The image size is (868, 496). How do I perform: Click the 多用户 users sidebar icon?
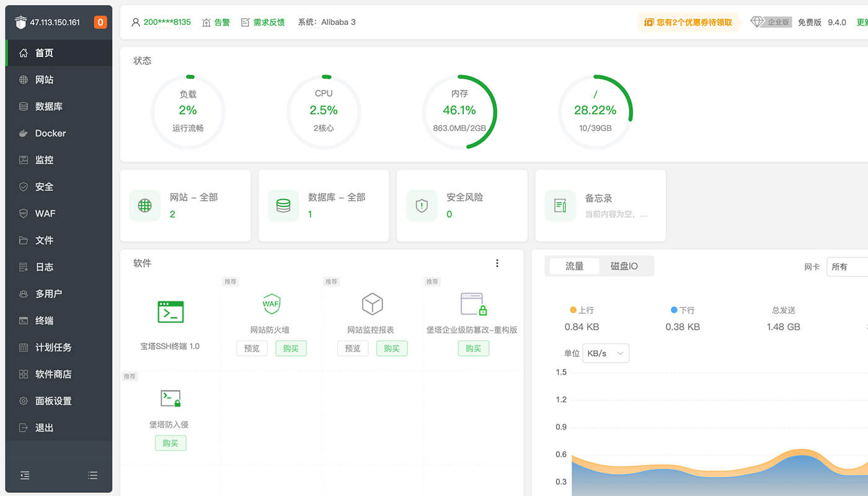pos(24,294)
